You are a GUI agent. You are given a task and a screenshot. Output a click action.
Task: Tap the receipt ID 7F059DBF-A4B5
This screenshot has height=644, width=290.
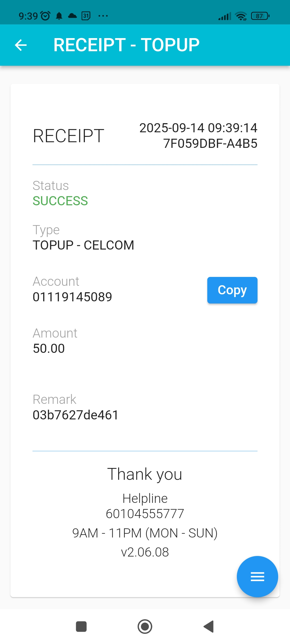[x=210, y=144]
